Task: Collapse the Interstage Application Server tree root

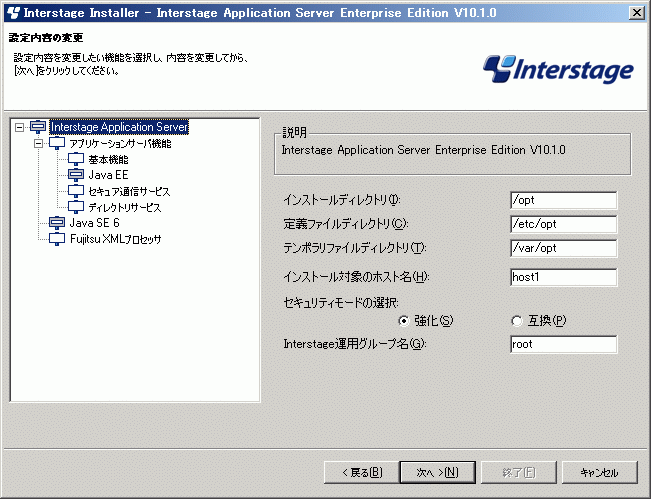Action: point(19,127)
